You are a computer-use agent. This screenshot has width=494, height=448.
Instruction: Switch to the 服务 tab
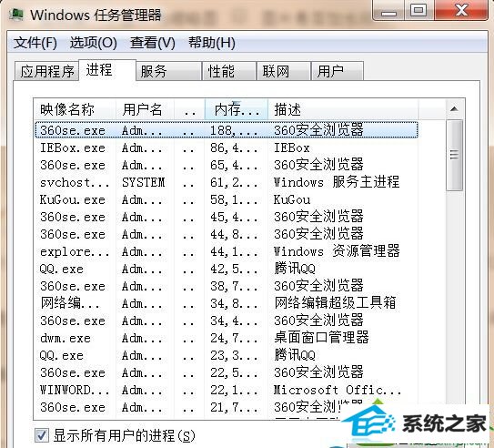pyautogui.click(x=169, y=71)
